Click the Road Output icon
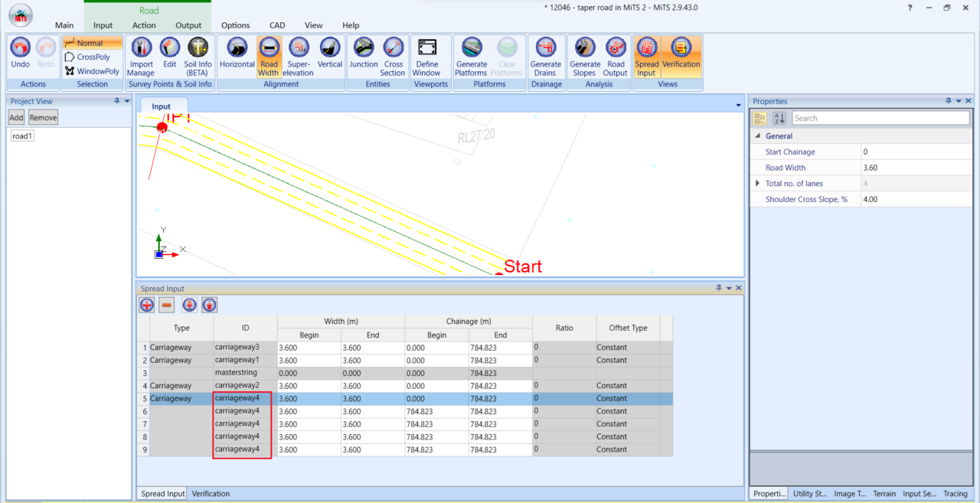The height and width of the screenshot is (503, 980). 615,56
